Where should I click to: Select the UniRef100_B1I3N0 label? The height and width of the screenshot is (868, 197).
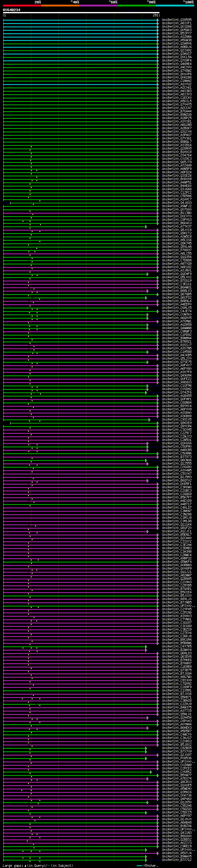tap(176, 213)
